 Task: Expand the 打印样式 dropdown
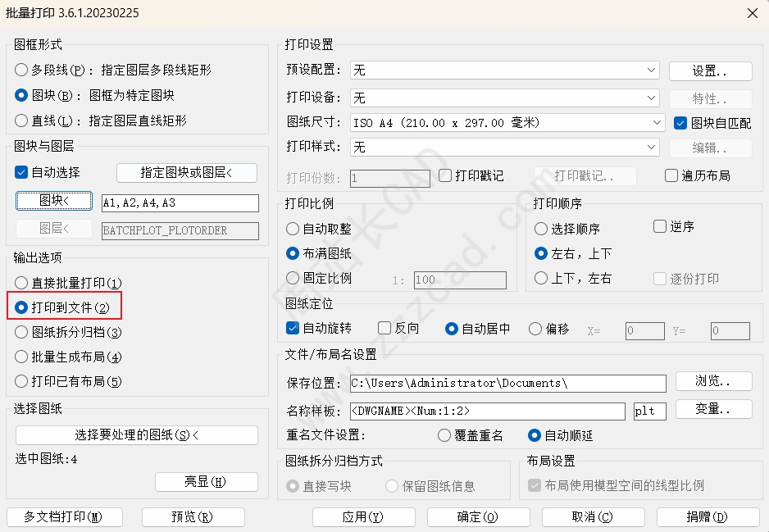point(651,148)
